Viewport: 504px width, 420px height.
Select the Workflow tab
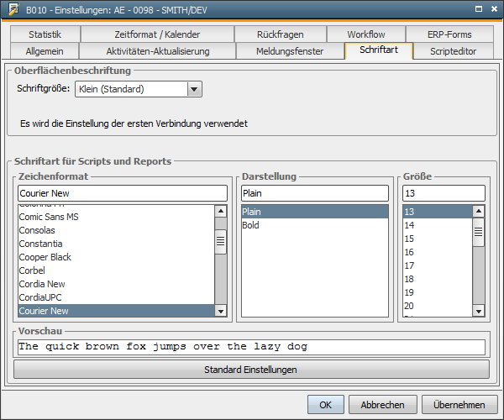365,34
